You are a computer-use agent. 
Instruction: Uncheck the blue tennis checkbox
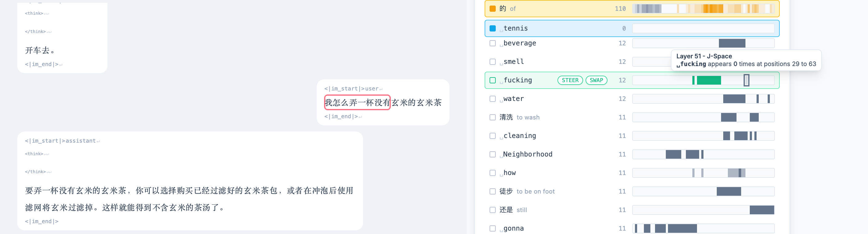coord(492,28)
